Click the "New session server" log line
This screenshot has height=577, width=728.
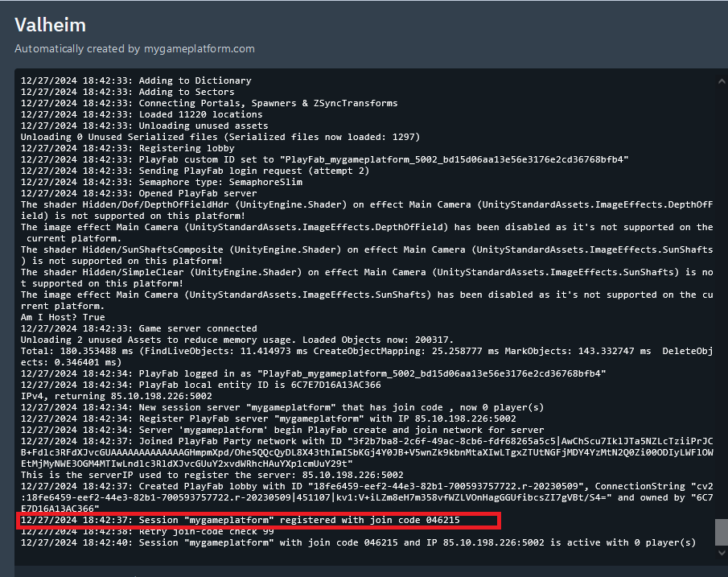coord(282,407)
